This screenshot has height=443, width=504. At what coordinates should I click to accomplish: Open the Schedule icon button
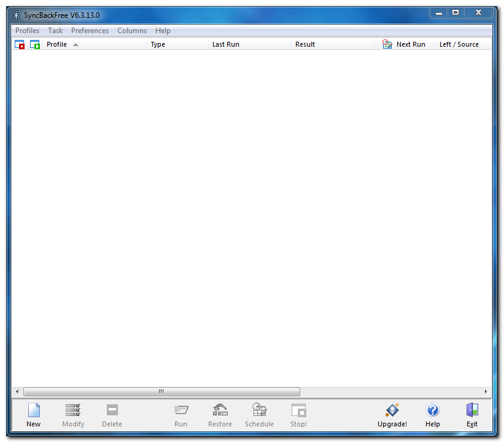260,410
